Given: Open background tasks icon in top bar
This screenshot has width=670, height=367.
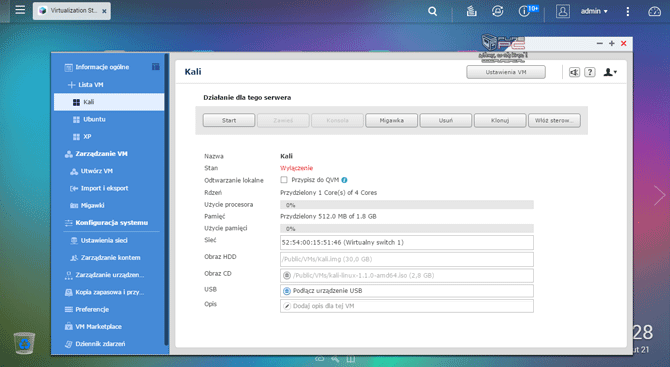Looking at the screenshot, I should pos(471,11).
